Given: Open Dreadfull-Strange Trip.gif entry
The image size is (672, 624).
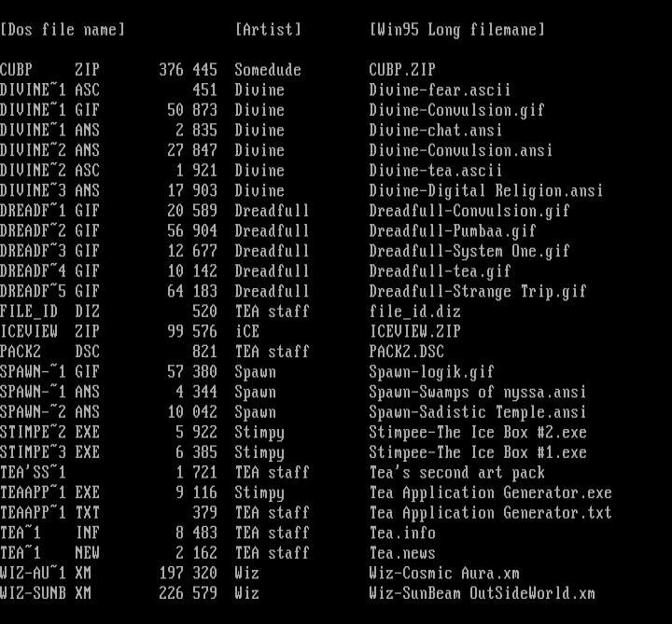Looking at the screenshot, I should pos(477,291).
